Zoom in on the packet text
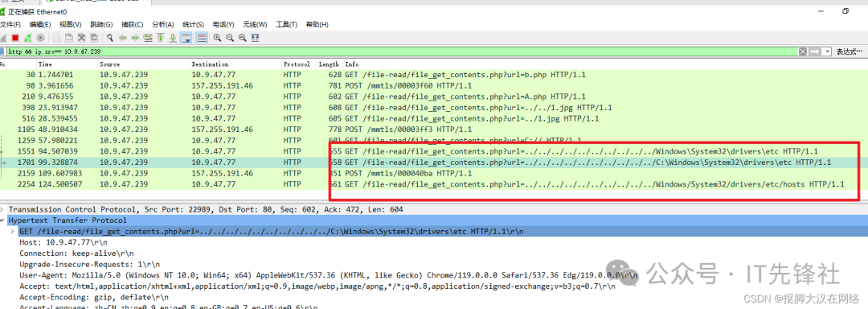The width and height of the screenshot is (868, 309). point(217,38)
